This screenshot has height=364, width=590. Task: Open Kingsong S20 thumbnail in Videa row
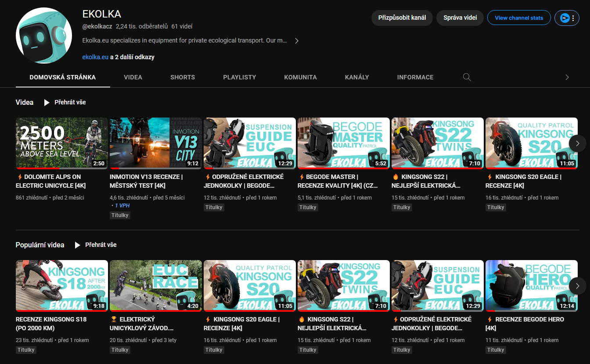532,143
